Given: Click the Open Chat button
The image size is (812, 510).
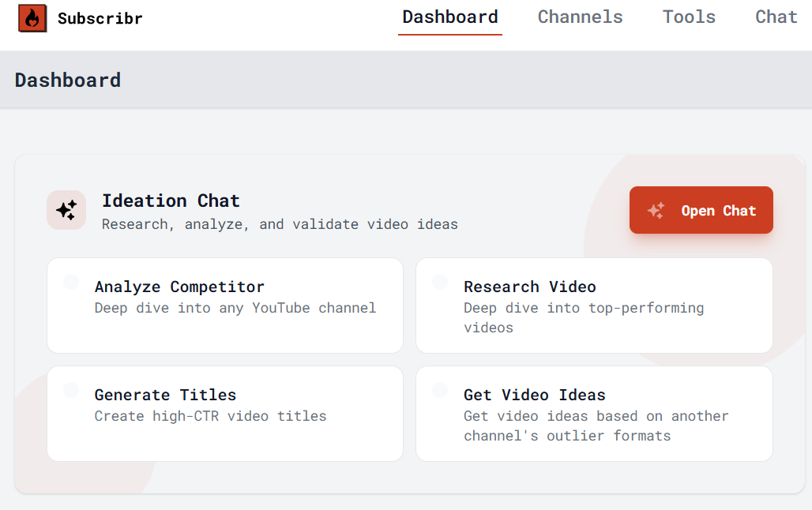Looking at the screenshot, I should pos(701,210).
